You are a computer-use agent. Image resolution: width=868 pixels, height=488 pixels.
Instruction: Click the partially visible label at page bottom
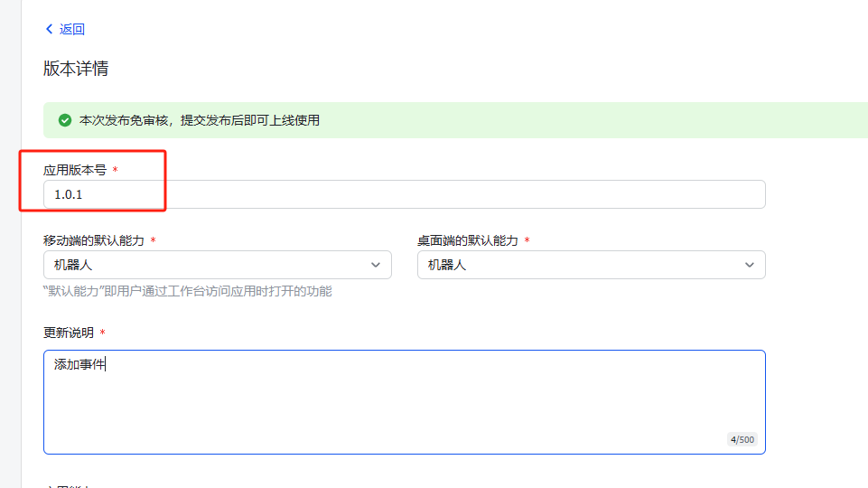click(x=69, y=485)
